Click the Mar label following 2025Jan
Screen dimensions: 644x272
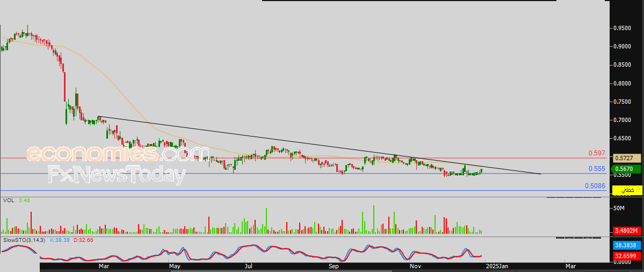[570, 267]
